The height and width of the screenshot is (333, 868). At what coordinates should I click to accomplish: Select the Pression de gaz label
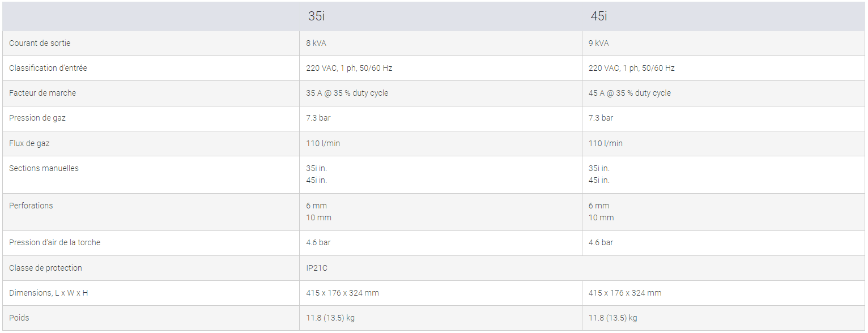(x=37, y=118)
